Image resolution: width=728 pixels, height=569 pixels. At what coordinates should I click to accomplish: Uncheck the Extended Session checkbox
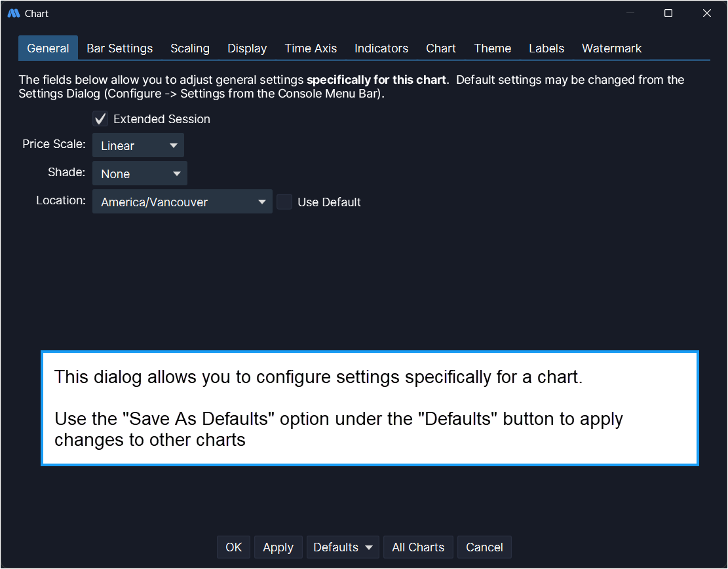100,119
